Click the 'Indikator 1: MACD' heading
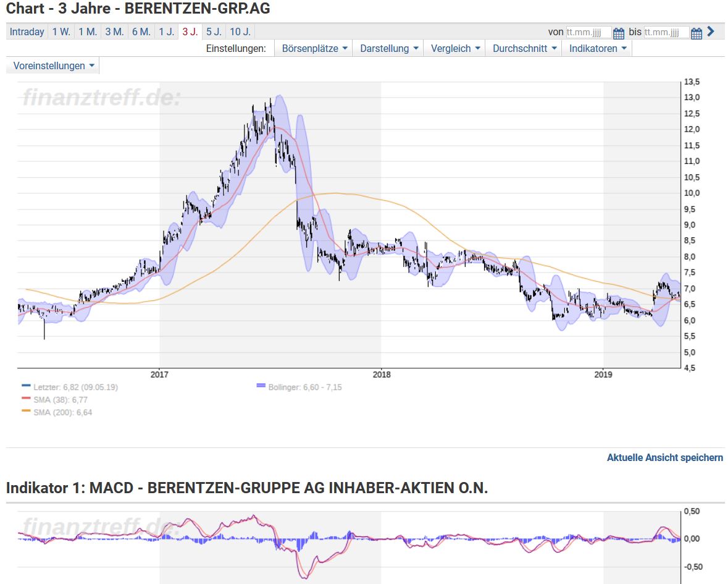Viewport: 728px width, 584px height. pyautogui.click(x=247, y=488)
